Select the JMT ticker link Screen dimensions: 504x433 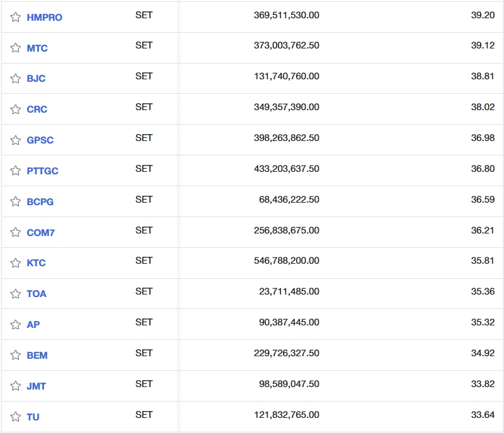point(36,386)
